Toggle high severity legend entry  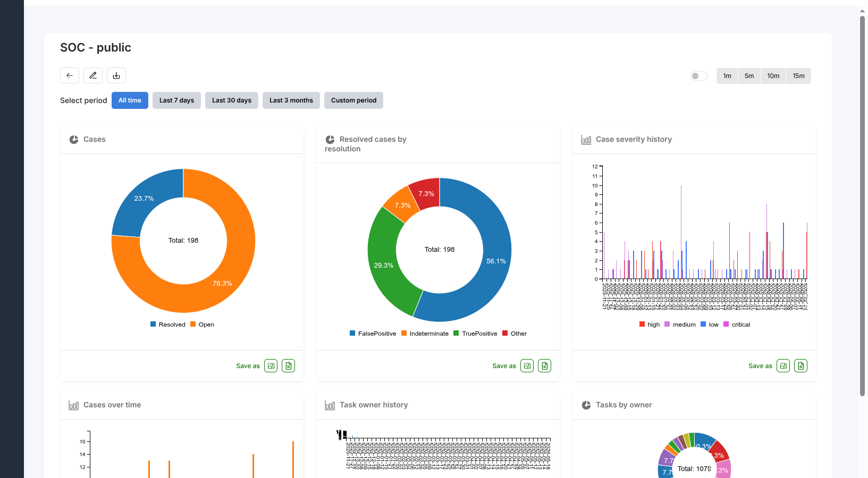[650, 325]
